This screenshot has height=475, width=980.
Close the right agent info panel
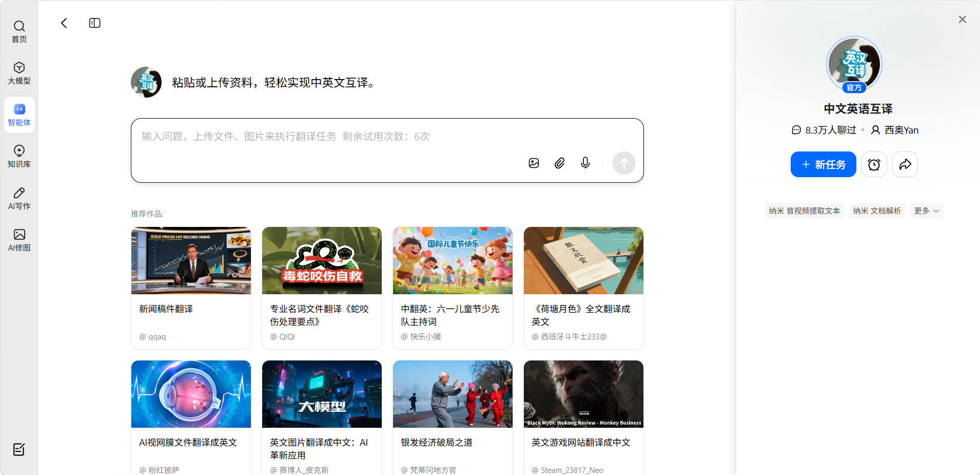coord(962,20)
